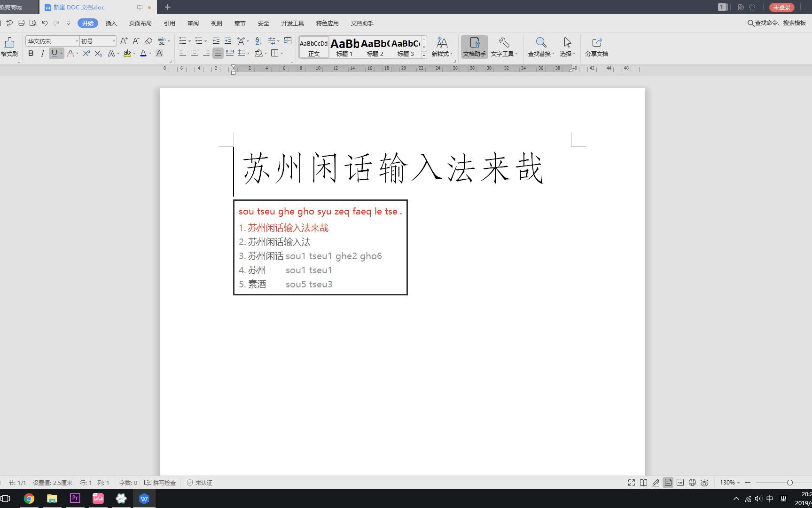The width and height of the screenshot is (812, 508).
Task: Center align text
Action: [x=195, y=53]
